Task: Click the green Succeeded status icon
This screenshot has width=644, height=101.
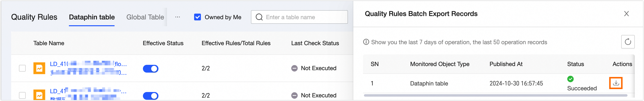Action: tap(570, 79)
